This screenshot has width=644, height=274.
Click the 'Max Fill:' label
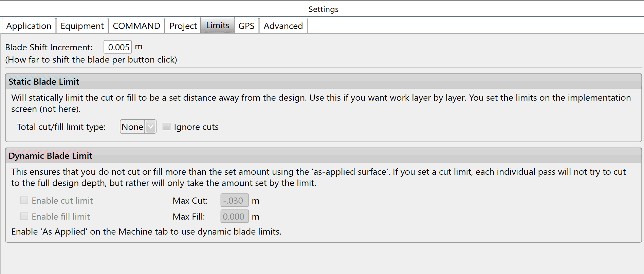[189, 217]
